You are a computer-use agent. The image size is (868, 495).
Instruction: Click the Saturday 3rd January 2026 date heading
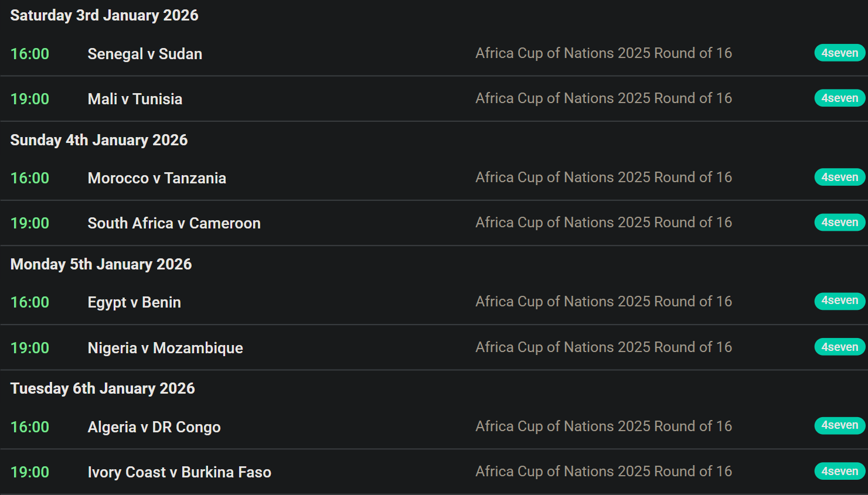coord(104,15)
